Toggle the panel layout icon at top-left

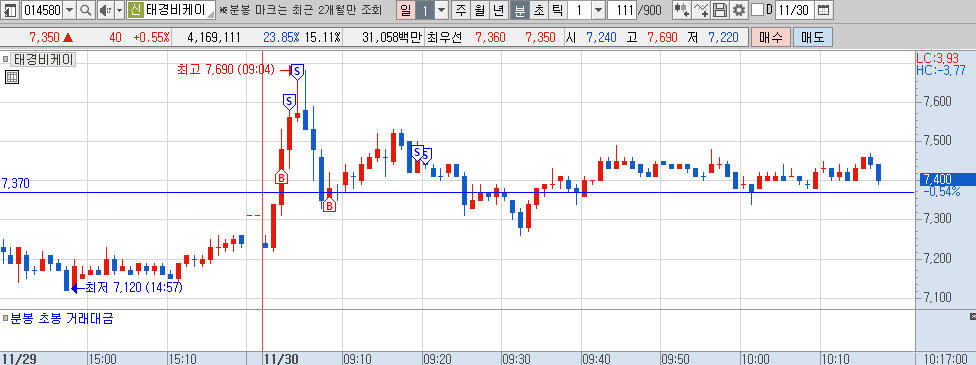click(10, 10)
